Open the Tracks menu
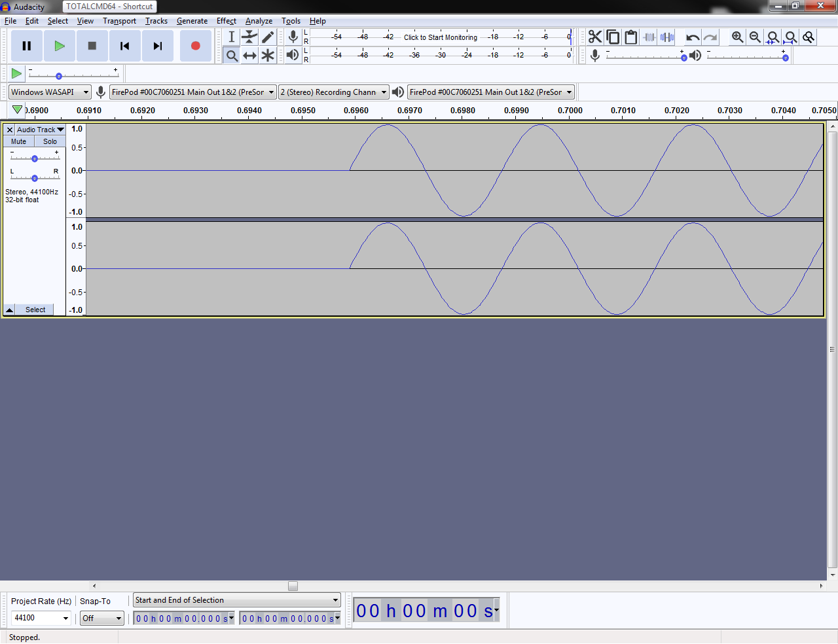 (x=156, y=21)
